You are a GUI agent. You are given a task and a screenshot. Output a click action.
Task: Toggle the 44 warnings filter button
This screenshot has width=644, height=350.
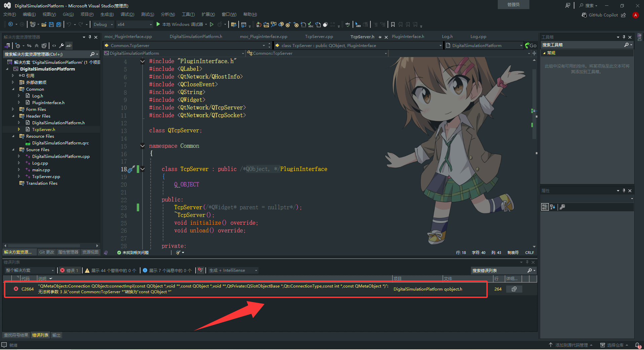coord(111,270)
